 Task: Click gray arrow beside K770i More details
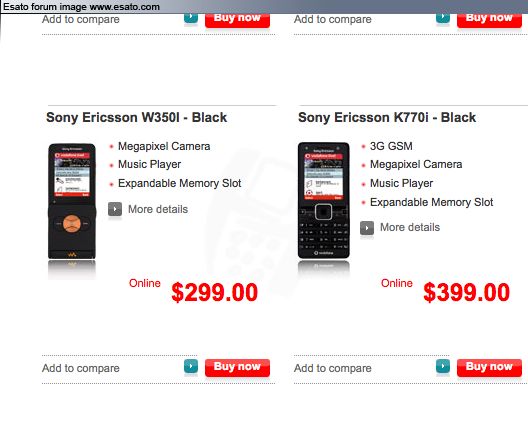pyautogui.click(x=367, y=228)
